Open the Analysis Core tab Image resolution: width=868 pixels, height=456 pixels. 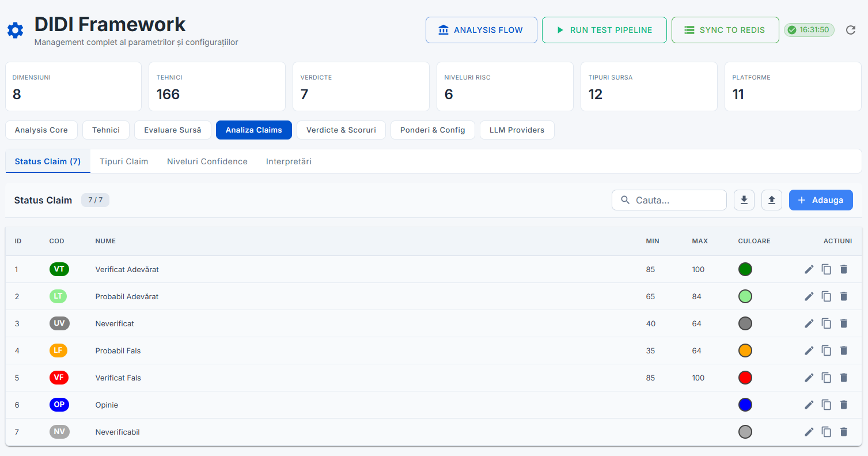click(x=41, y=130)
